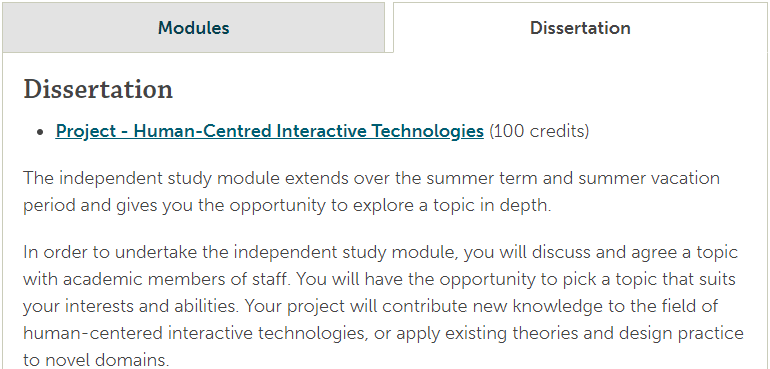Screen dimensions: 770x369
Task: Click the large Dissertation heading
Action: (x=98, y=89)
